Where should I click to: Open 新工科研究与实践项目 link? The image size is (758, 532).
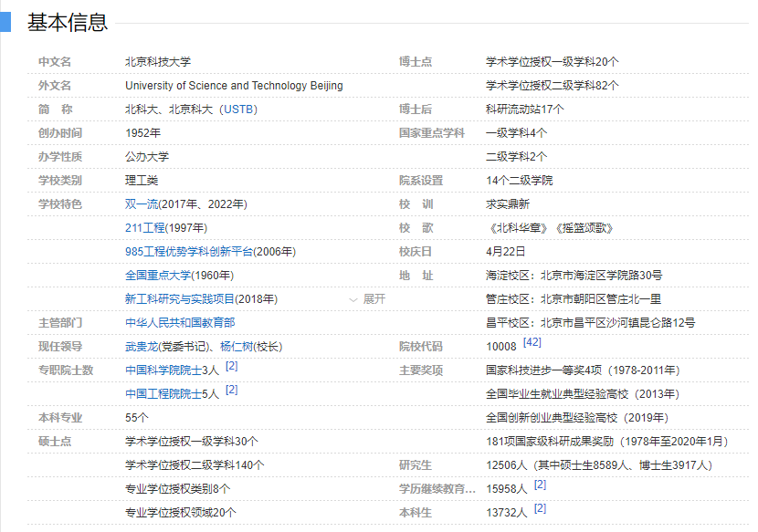point(180,299)
